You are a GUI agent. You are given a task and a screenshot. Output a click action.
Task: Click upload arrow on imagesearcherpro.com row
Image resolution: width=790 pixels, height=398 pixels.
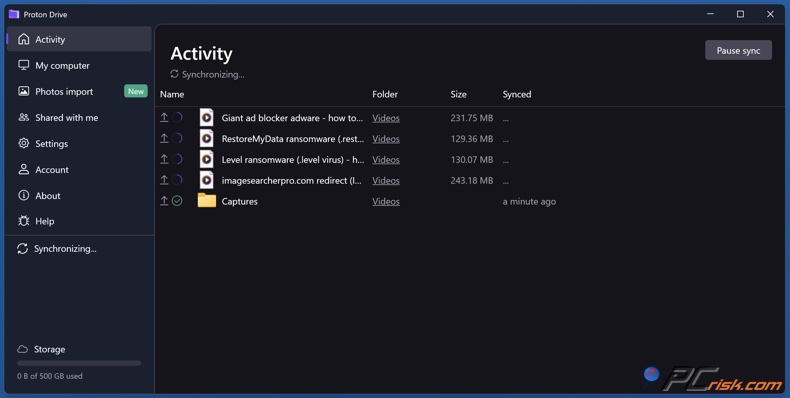164,180
